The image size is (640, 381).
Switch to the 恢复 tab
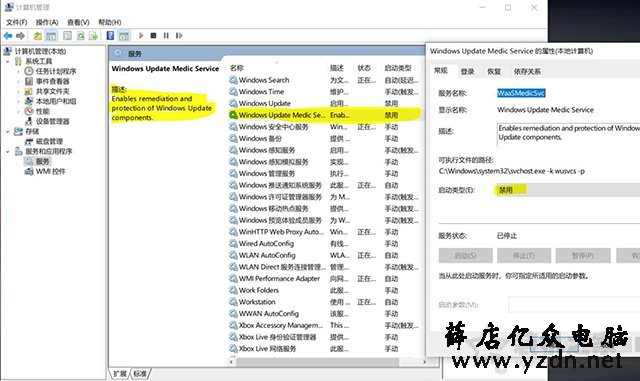[x=494, y=71]
